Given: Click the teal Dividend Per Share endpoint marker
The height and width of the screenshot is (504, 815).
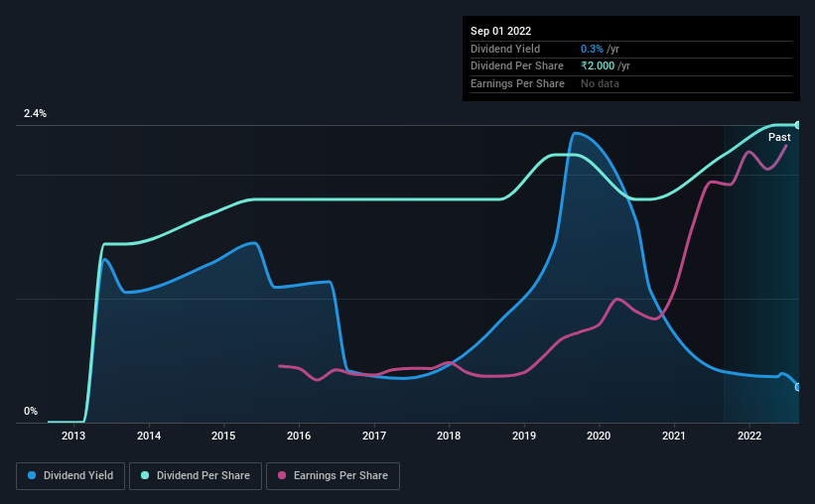Looking at the screenshot, I should [798, 125].
